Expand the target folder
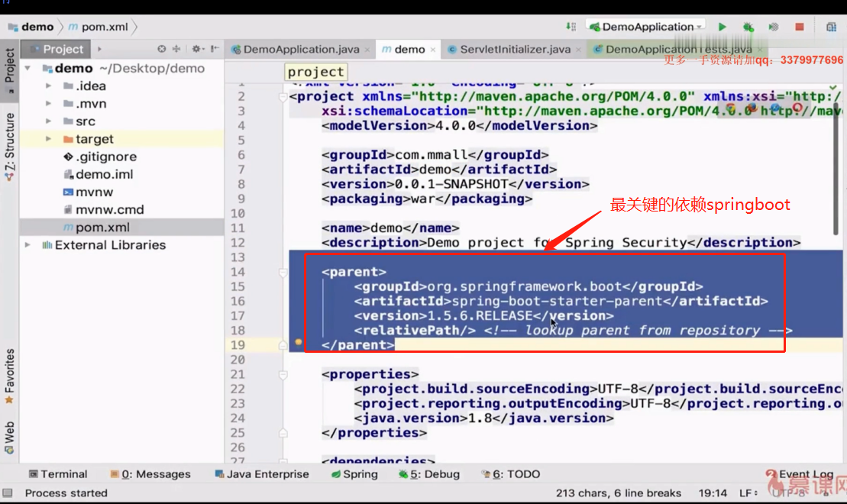 point(48,139)
